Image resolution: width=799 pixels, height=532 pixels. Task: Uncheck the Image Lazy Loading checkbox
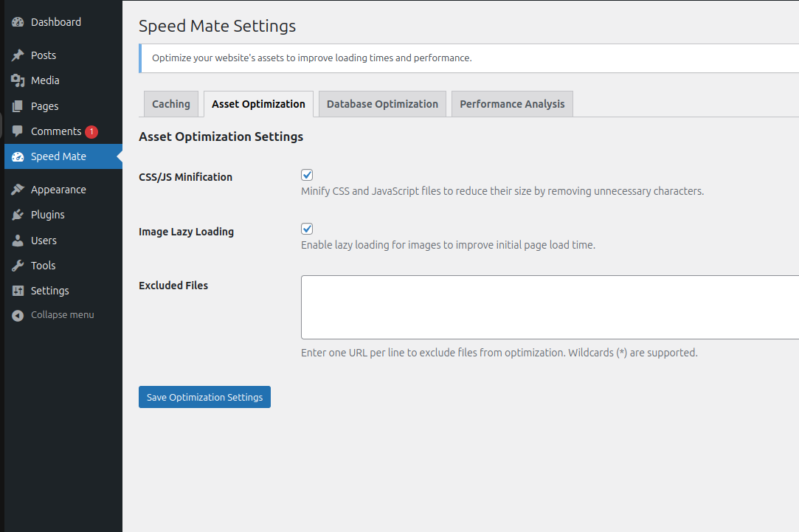pos(307,229)
